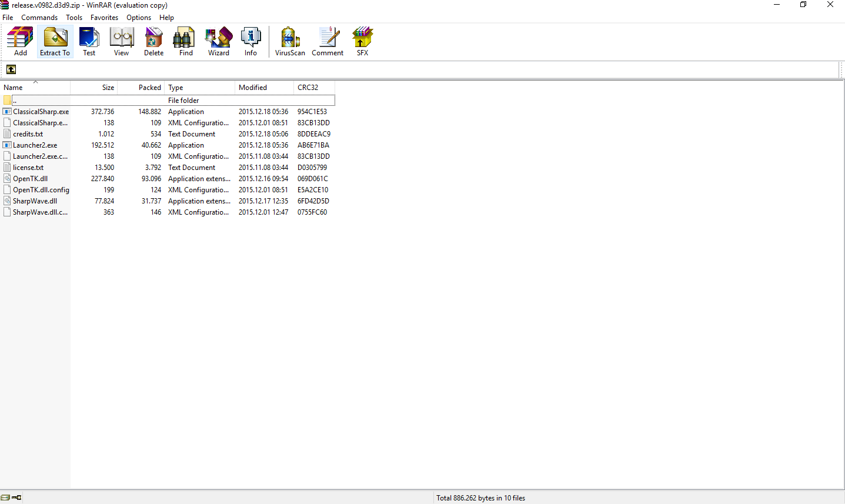
Task: Open the Help menu
Action: [166, 18]
